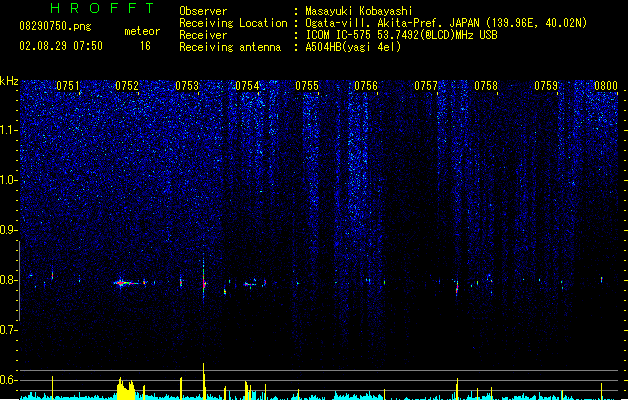Click the 0800 time marker

[x=606, y=86]
